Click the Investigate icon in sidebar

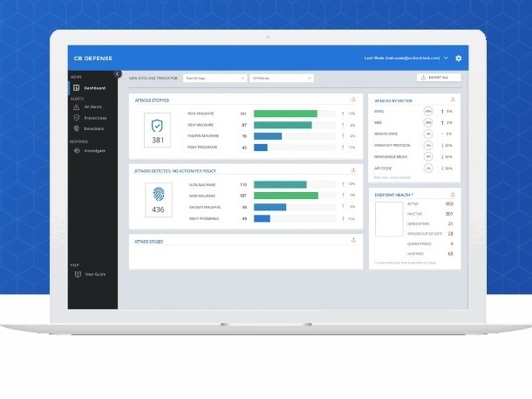click(x=77, y=150)
